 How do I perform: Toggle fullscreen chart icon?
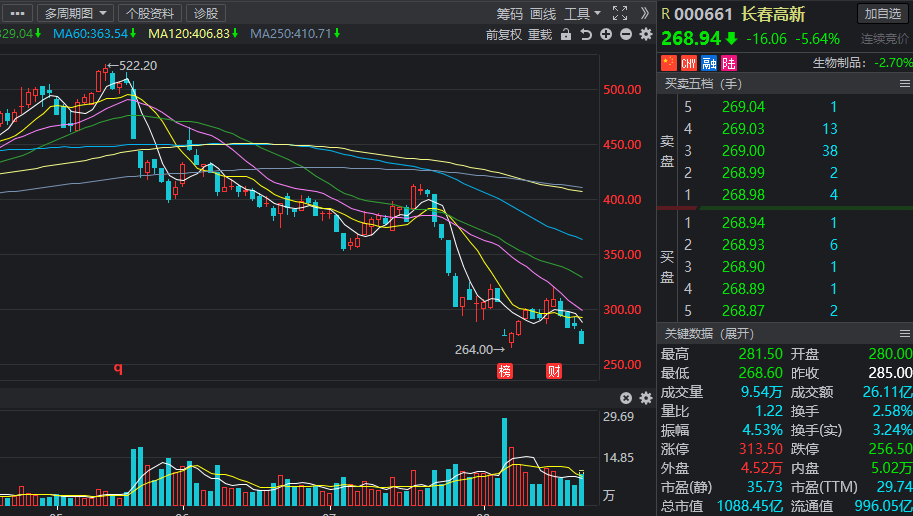(x=620, y=13)
